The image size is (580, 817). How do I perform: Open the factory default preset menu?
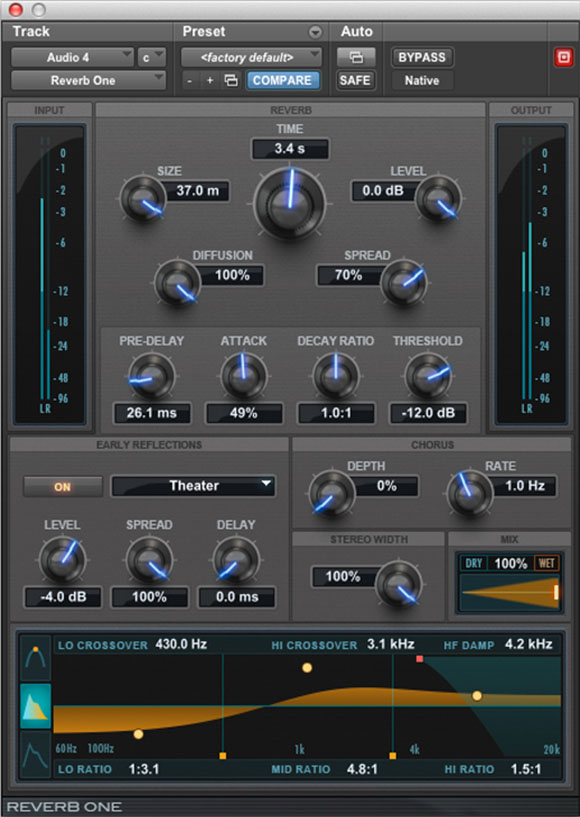[x=251, y=57]
